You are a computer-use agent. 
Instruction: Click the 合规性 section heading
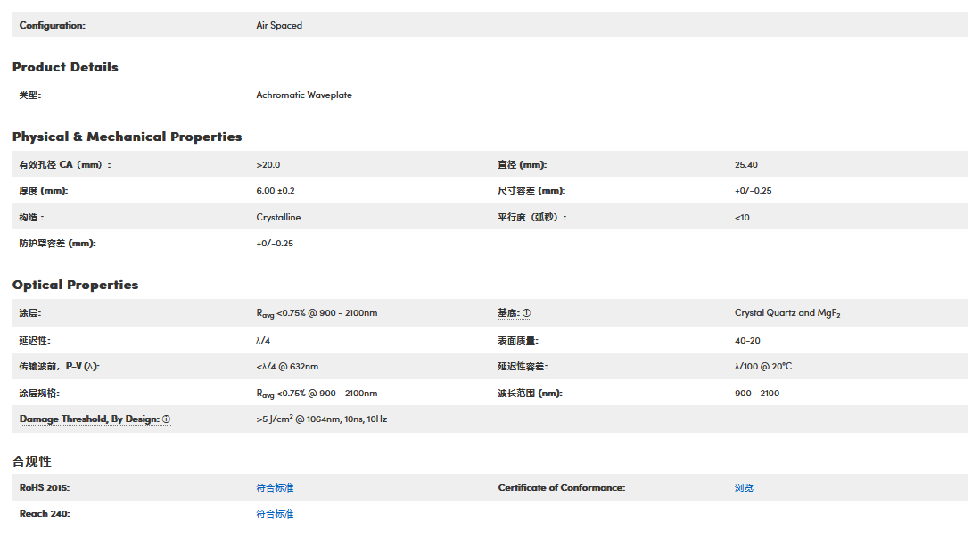(x=32, y=461)
